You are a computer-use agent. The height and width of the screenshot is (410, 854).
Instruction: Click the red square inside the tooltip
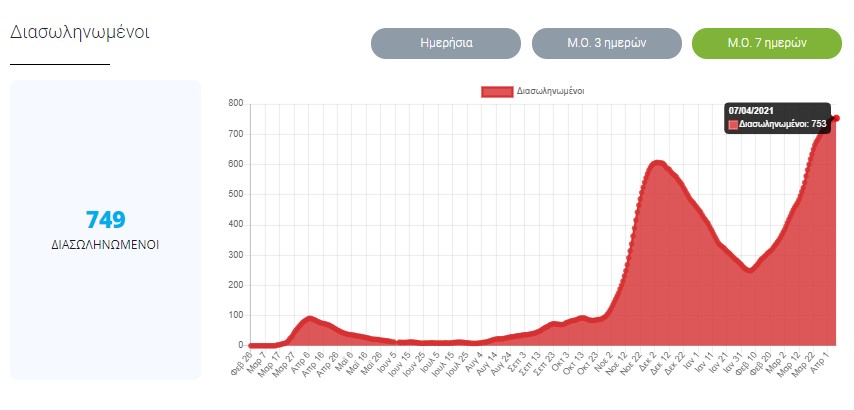[x=732, y=124]
